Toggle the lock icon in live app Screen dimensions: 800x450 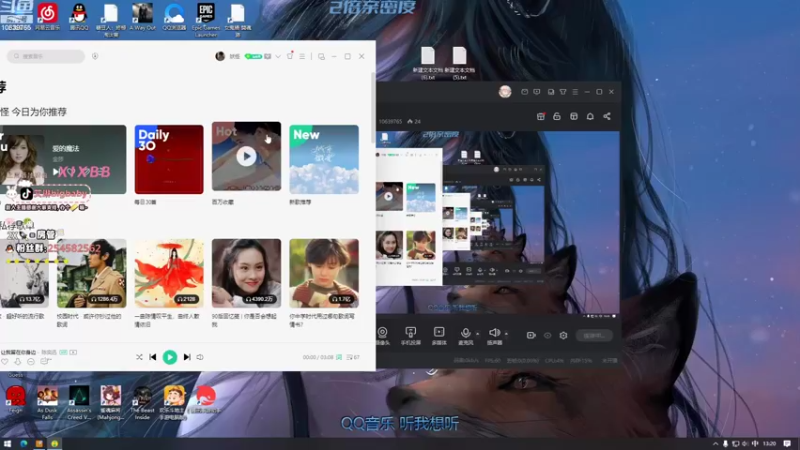(x=557, y=116)
